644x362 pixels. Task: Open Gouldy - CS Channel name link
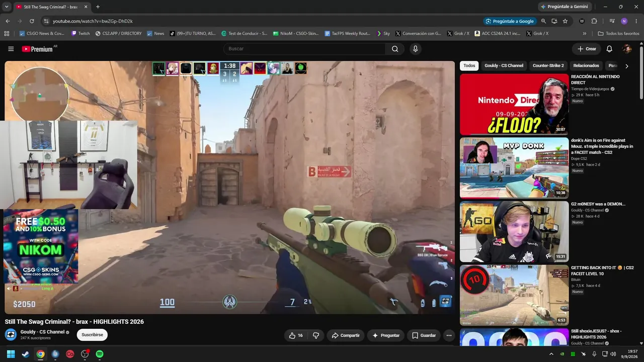click(42, 332)
